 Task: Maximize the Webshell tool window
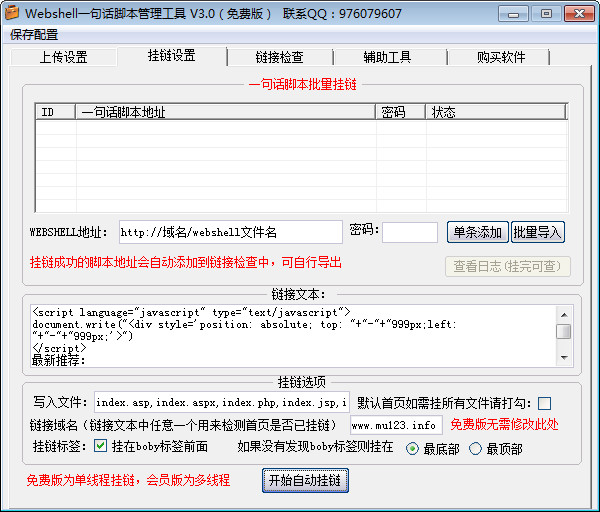click(x=546, y=14)
